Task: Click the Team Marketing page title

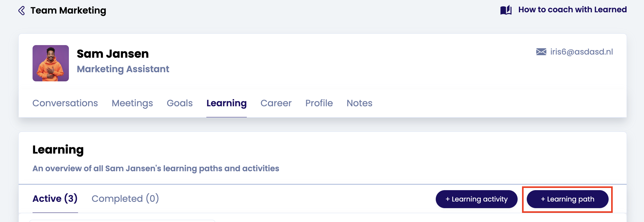Action: click(68, 11)
